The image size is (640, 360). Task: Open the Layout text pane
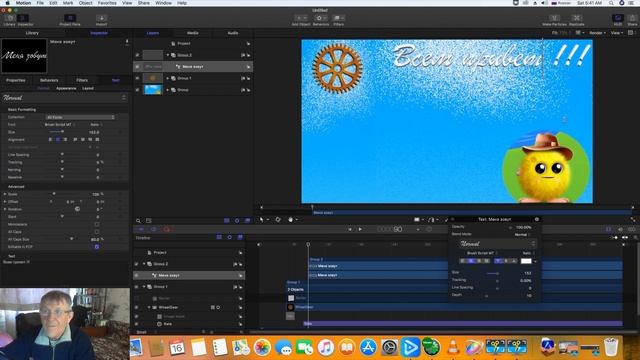88,88
